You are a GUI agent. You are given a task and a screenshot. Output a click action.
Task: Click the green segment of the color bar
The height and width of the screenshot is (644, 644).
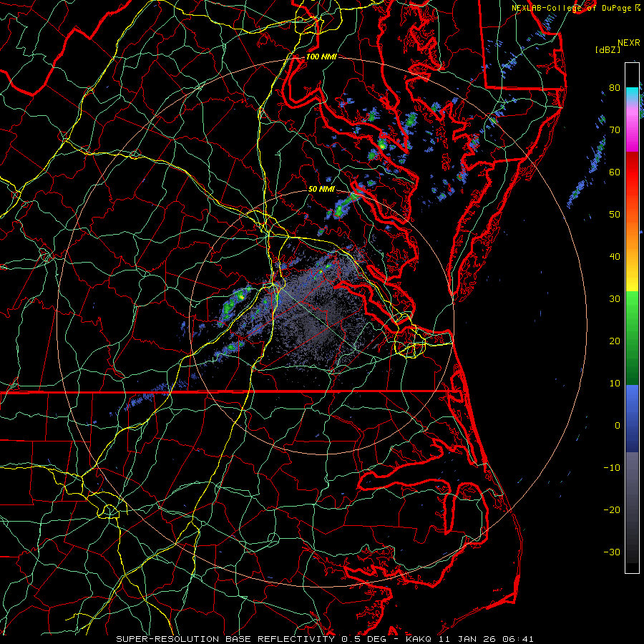[x=632, y=338]
